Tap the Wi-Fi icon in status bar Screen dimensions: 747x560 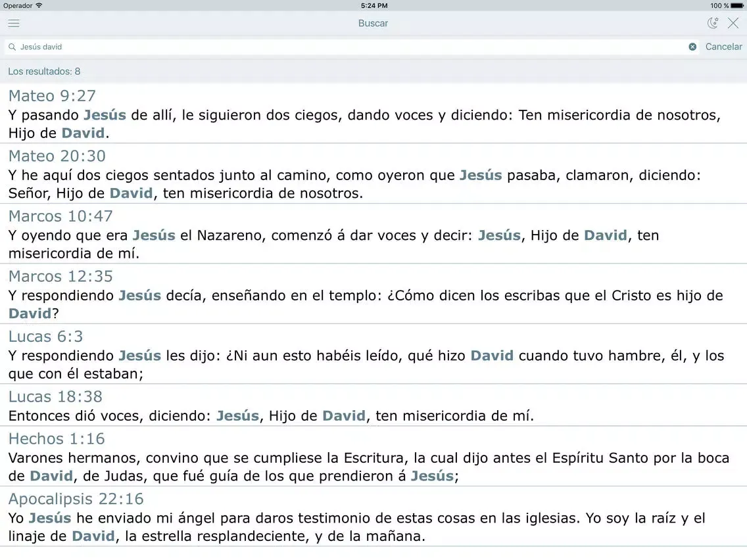pyautogui.click(x=39, y=6)
